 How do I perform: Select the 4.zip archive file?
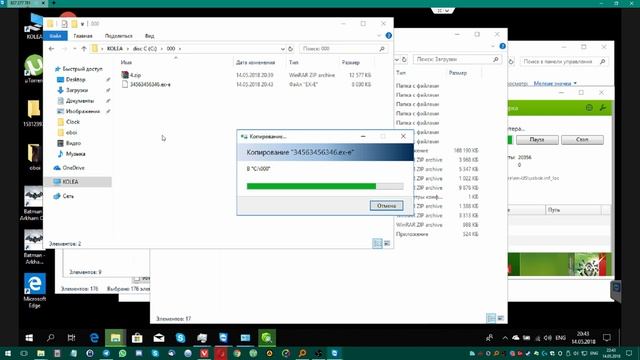tap(131, 75)
